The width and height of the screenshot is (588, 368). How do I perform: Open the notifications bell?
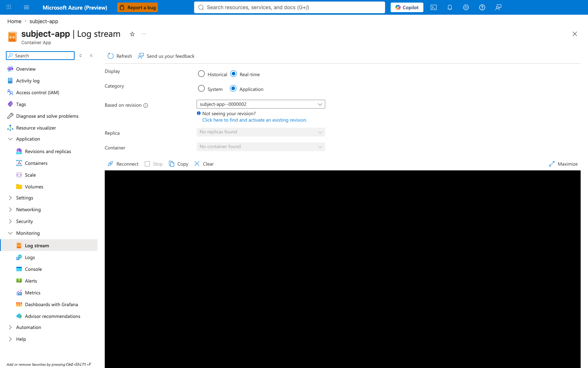(x=450, y=7)
